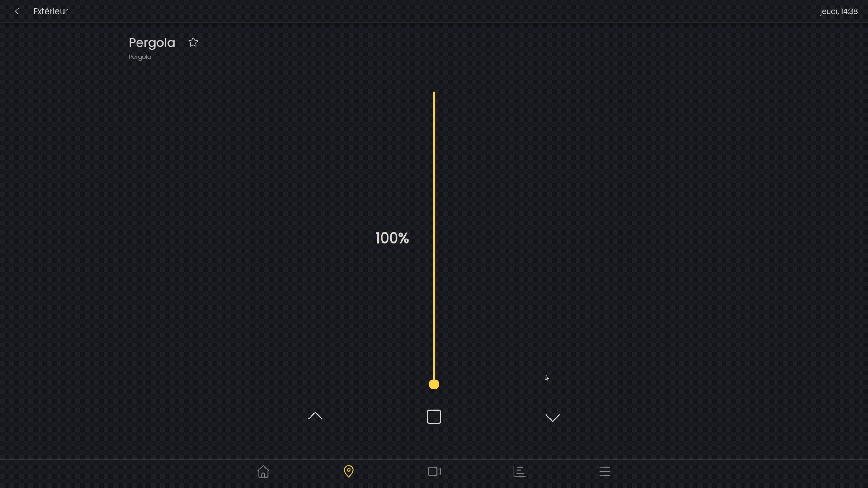Go back using the arrow beside Extérieur
This screenshot has width=868, height=488.
pyautogui.click(x=17, y=11)
